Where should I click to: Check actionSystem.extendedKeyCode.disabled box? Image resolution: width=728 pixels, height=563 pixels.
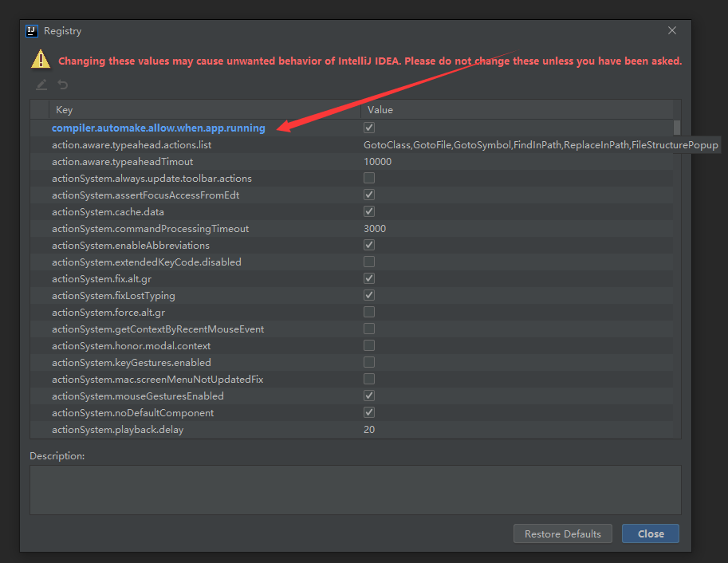coord(369,262)
